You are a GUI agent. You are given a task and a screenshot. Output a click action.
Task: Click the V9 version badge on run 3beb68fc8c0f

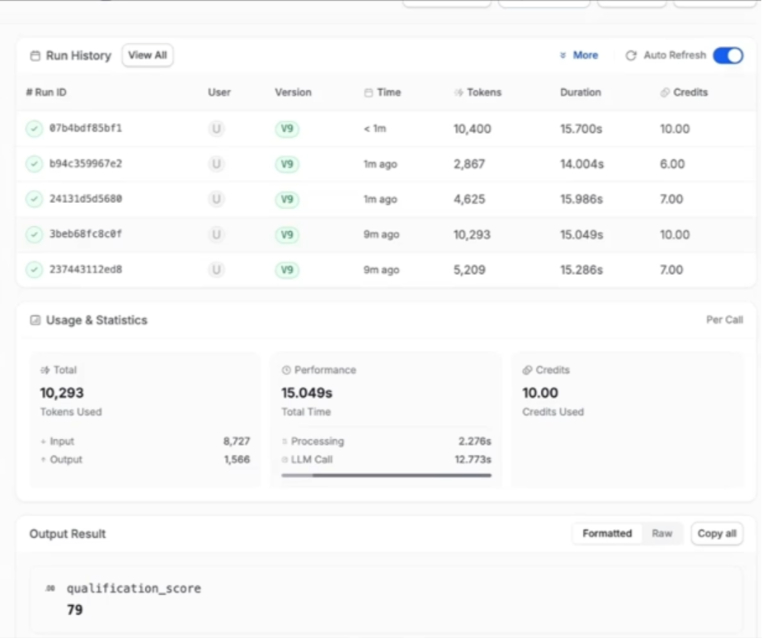[x=287, y=234]
